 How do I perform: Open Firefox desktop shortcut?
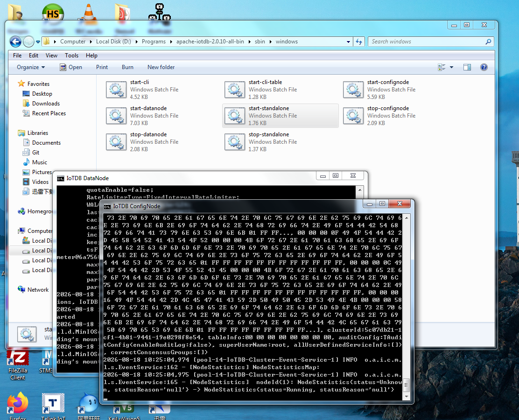tap(18, 406)
